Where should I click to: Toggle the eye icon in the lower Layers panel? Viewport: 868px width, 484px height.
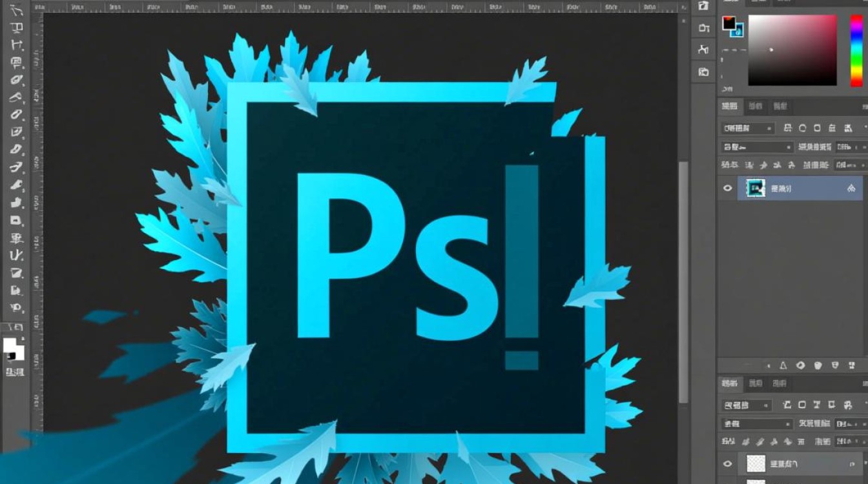click(x=728, y=463)
